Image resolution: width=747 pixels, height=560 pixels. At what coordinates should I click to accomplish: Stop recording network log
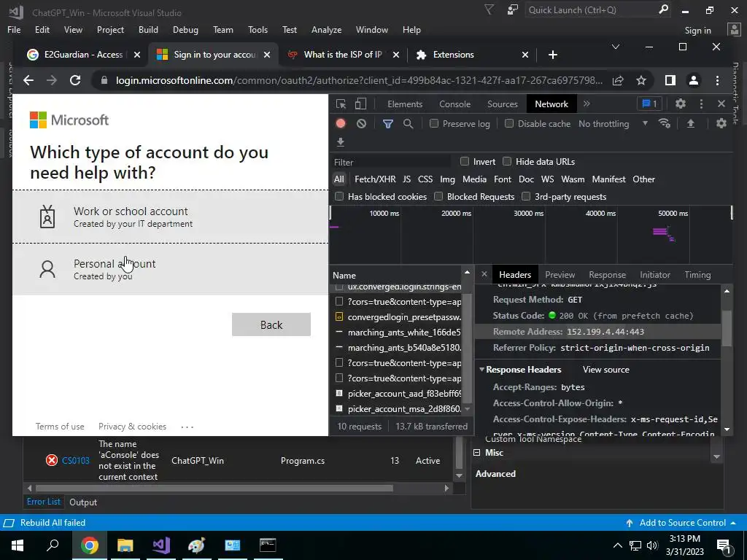coord(341,124)
